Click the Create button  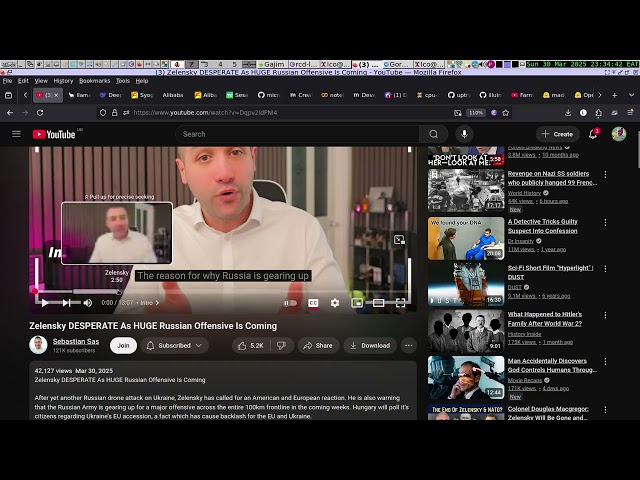558,134
